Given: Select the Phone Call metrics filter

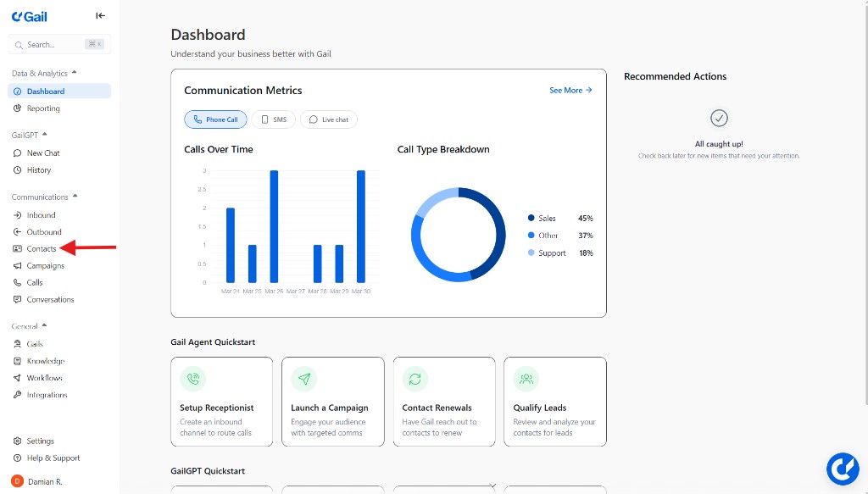Looking at the screenshot, I should [215, 119].
